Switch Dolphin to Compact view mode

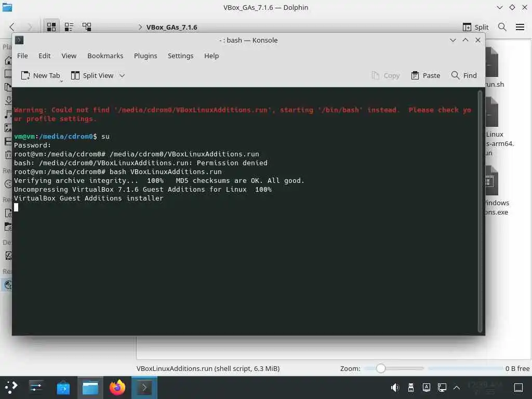click(x=69, y=27)
